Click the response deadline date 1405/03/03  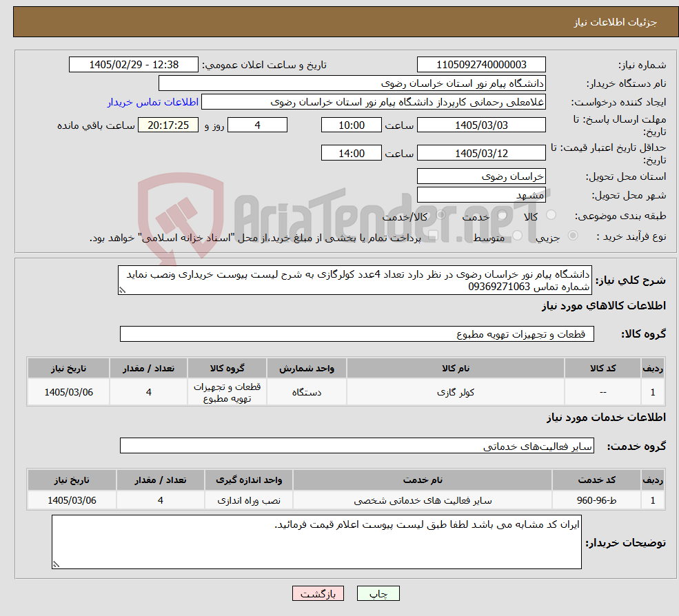(481, 125)
